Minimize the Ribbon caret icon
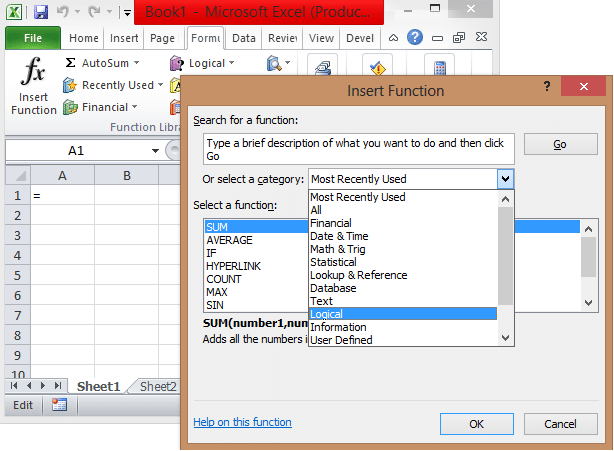This screenshot has width=614, height=451. point(393,38)
